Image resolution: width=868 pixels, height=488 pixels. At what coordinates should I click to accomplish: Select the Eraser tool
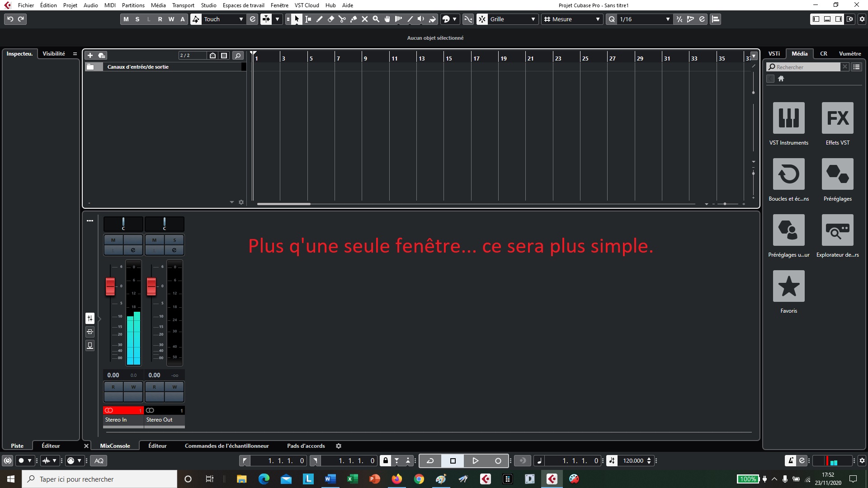(330, 19)
